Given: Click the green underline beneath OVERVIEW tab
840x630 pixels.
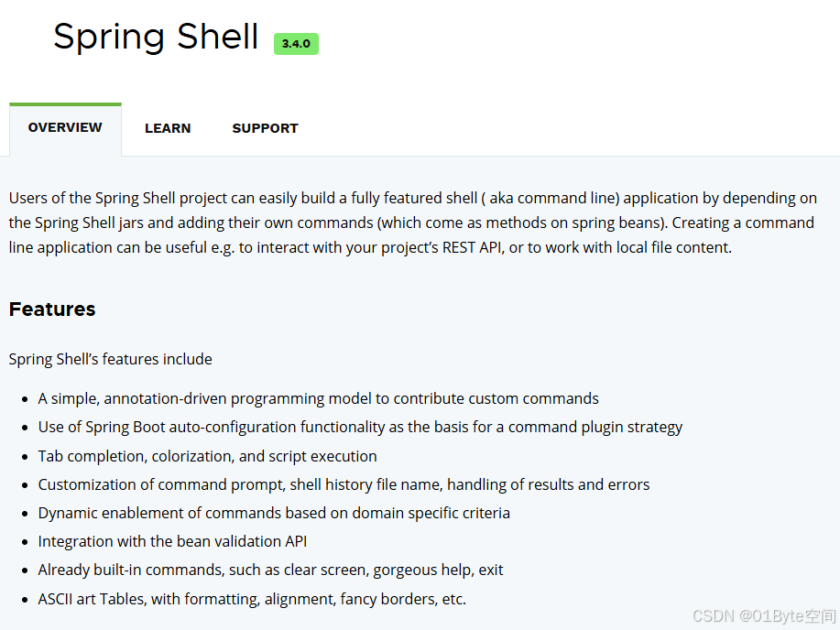Looking at the screenshot, I should pyautogui.click(x=65, y=103).
